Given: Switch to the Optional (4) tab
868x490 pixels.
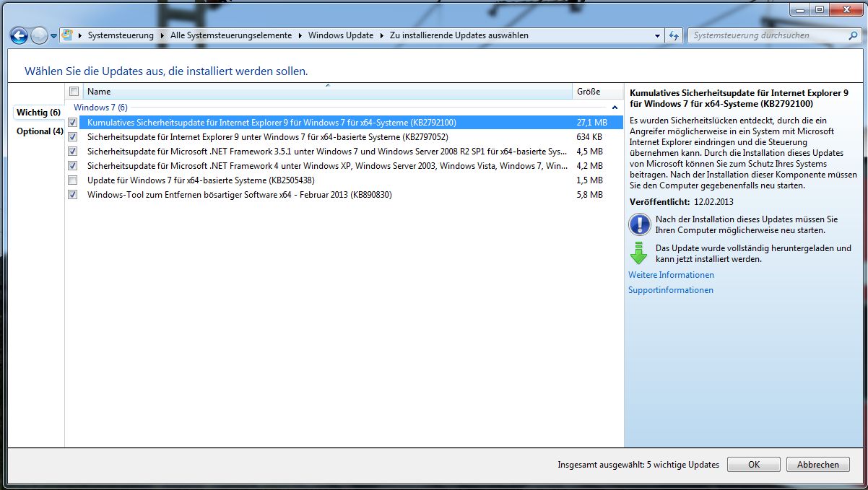Looking at the screenshot, I should tap(40, 131).
